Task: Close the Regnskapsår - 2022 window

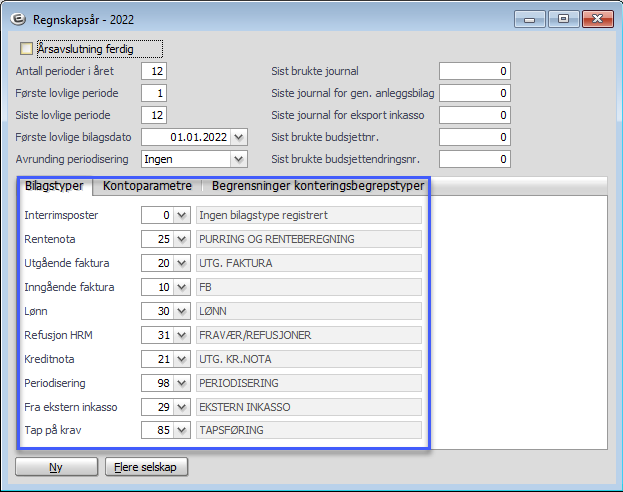Action: 598,19
